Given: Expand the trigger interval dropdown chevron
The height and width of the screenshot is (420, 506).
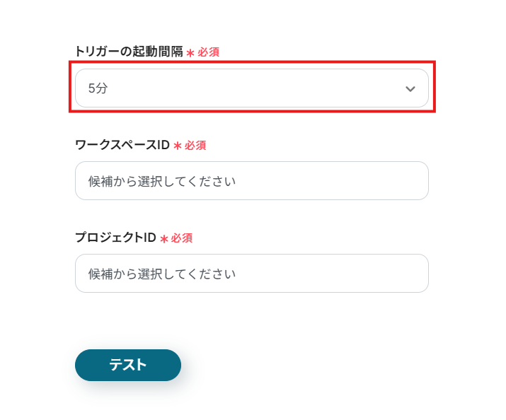Looking at the screenshot, I should [410, 88].
